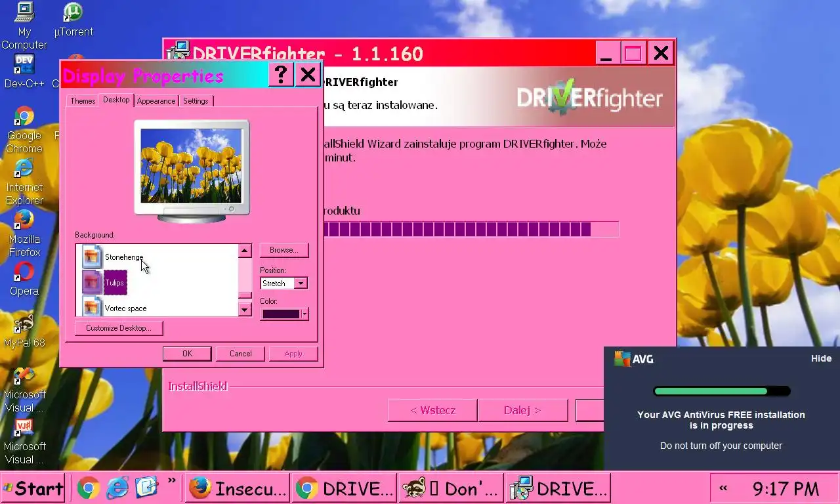Click the Customize Desktop... button
This screenshot has width=840, height=504.
point(119,328)
